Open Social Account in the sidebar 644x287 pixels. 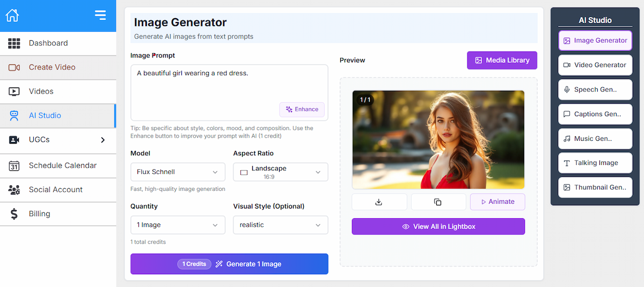(x=58, y=190)
